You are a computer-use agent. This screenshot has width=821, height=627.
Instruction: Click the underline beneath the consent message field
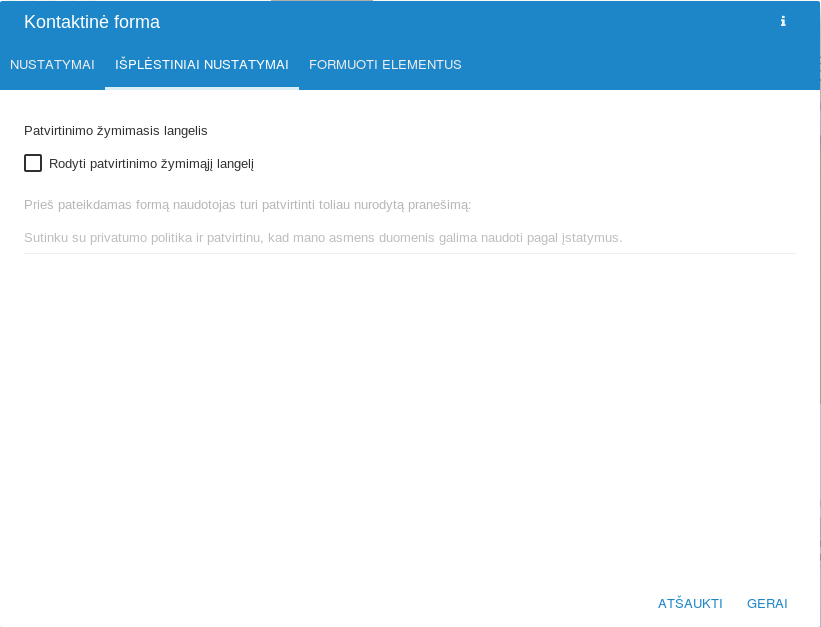pos(409,253)
